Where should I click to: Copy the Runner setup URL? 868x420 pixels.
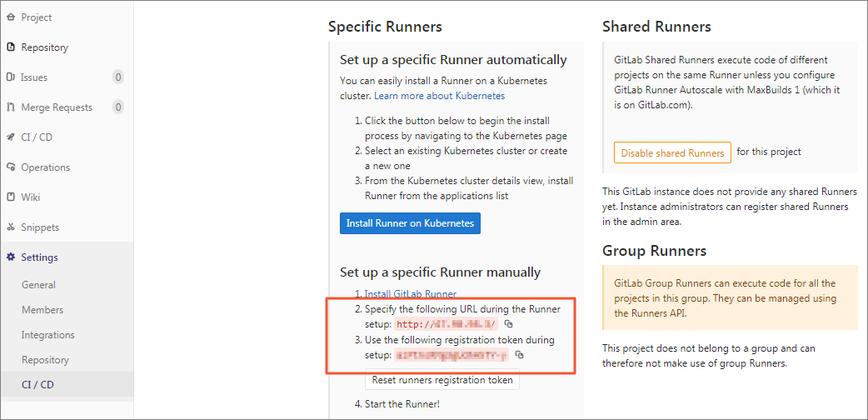point(509,324)
